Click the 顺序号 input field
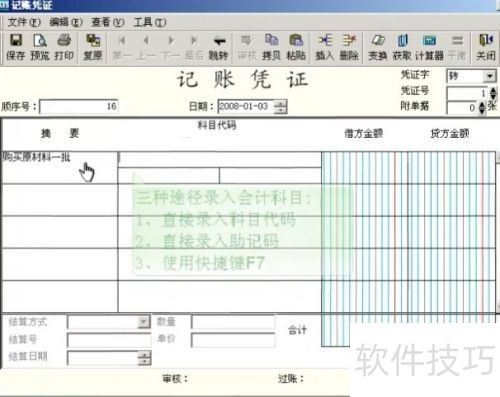 (79, 107)
